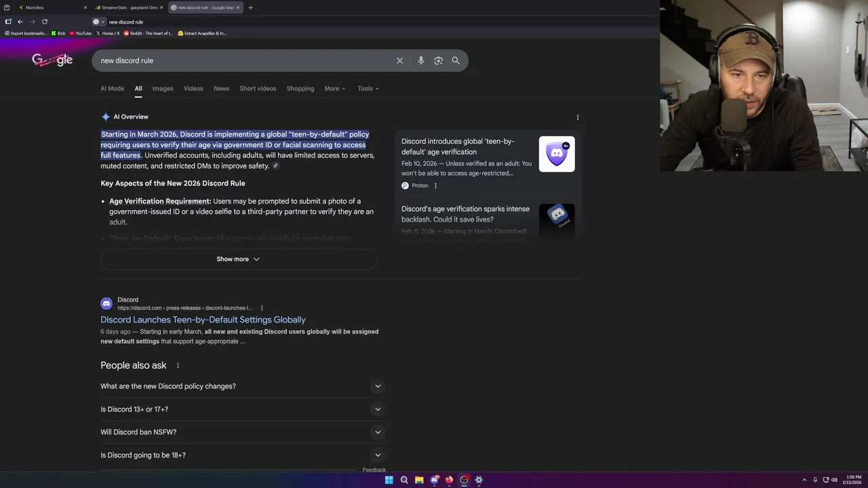Open 'Discord introduces global teen-by-default' article

[x=458, y=147]
